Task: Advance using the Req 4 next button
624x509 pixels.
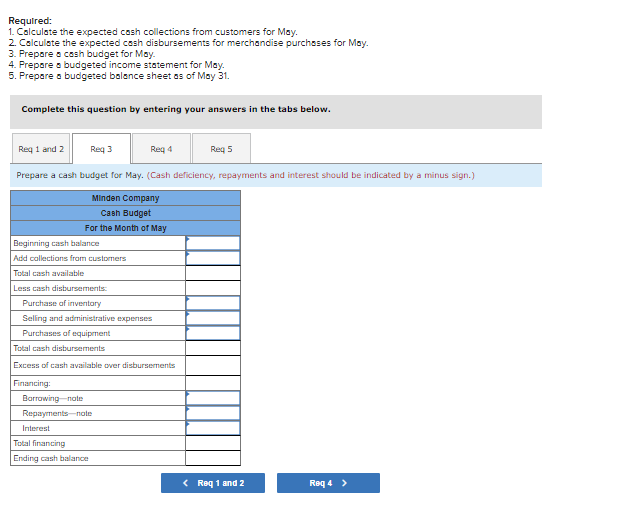Action: pos(328,483)
